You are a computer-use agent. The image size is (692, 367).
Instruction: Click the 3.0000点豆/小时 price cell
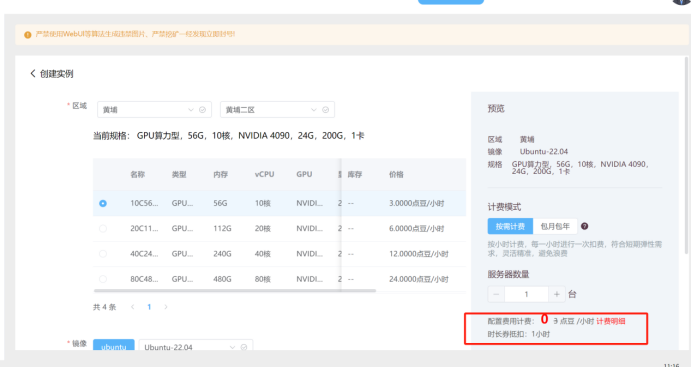[x=417, y=203]
